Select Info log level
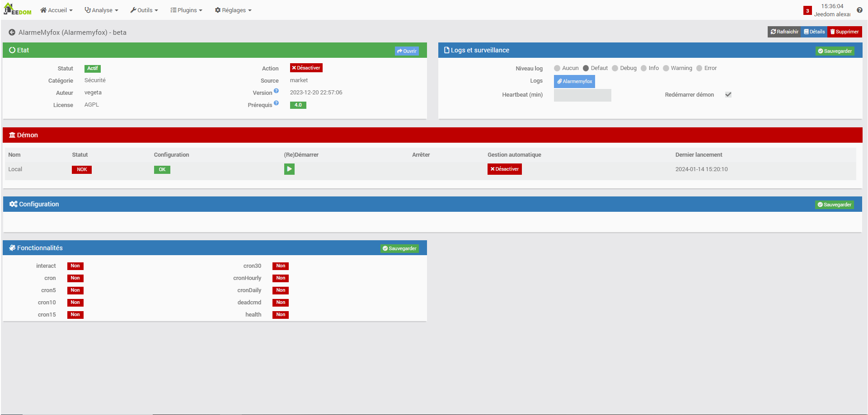This screenshot has height=415, width=868. pyautogui.click(x=644, y=68)
